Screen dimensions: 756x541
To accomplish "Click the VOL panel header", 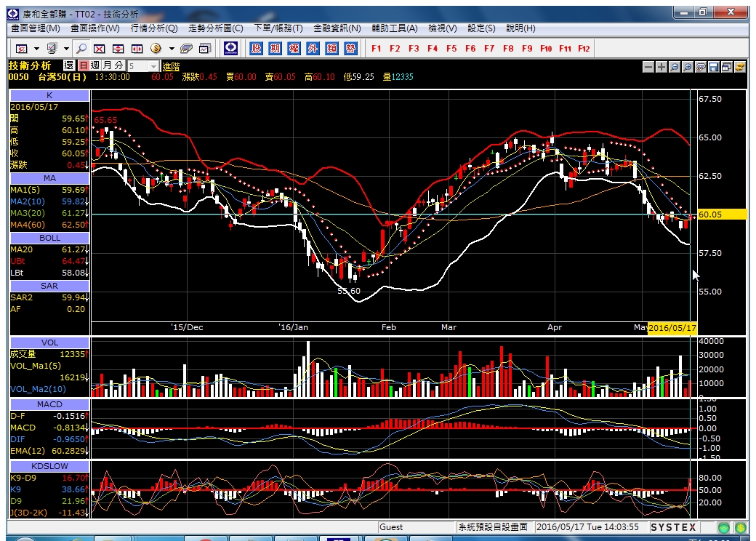I will click(49, 342).
